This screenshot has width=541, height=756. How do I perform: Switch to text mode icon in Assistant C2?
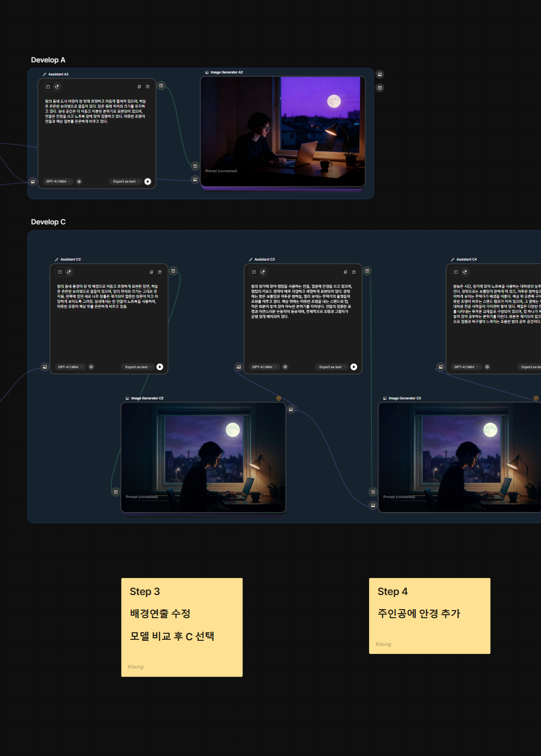click(x=60, y=272)
